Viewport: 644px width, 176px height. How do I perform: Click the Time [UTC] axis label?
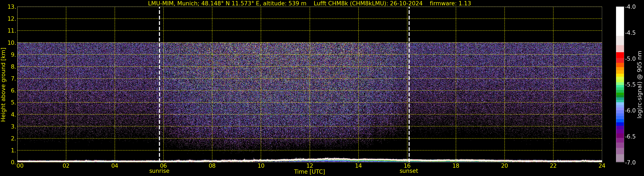click(309, 172)
